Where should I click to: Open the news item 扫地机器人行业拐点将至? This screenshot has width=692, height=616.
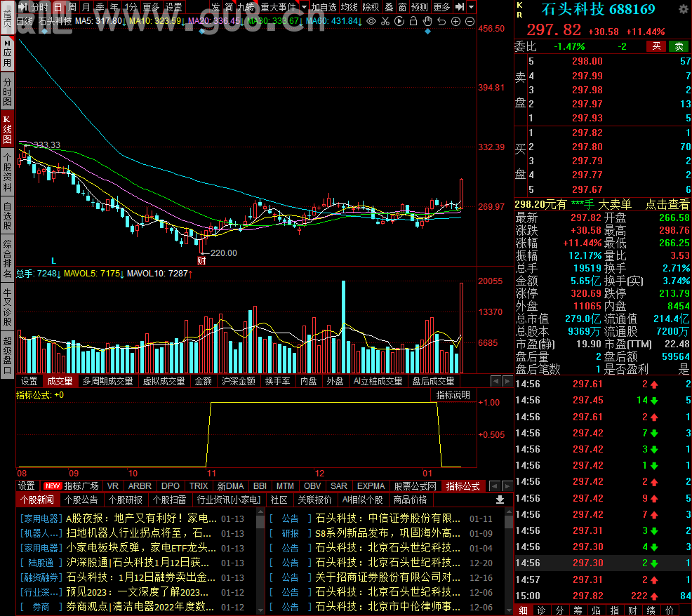click(x=137, y=533)
